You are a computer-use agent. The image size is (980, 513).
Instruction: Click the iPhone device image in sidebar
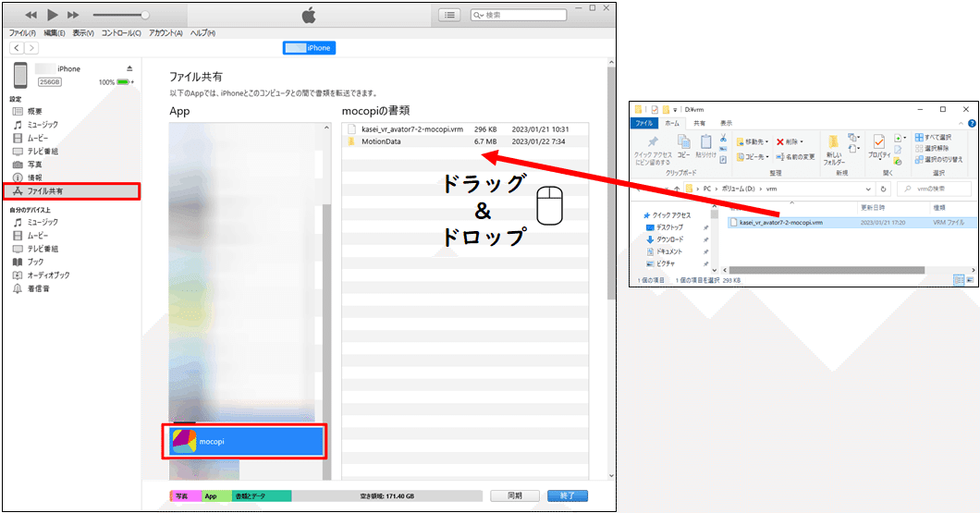[20, 76]
